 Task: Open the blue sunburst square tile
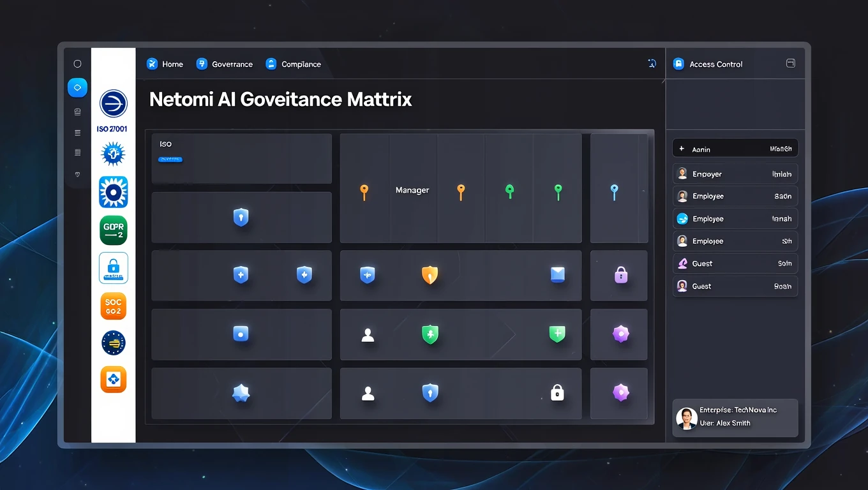coord(114,192)
